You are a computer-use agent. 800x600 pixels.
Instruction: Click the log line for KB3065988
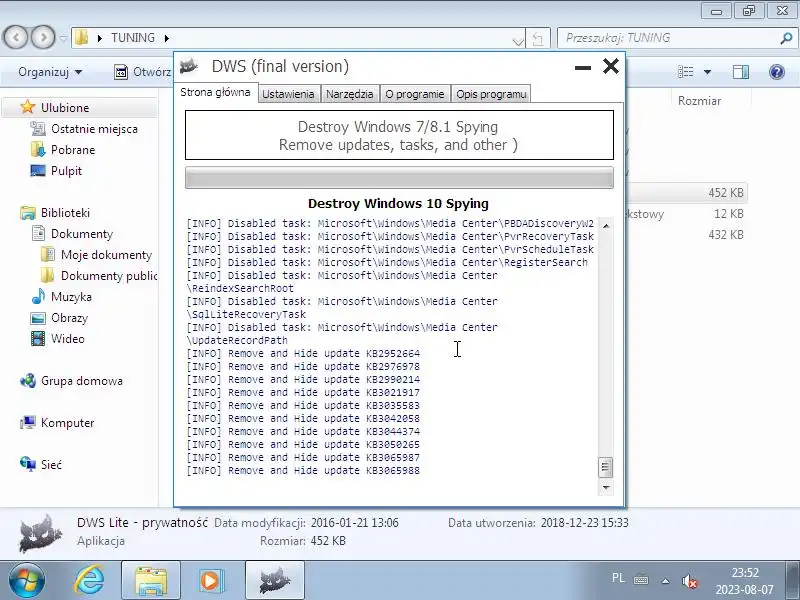click(303, 470)
